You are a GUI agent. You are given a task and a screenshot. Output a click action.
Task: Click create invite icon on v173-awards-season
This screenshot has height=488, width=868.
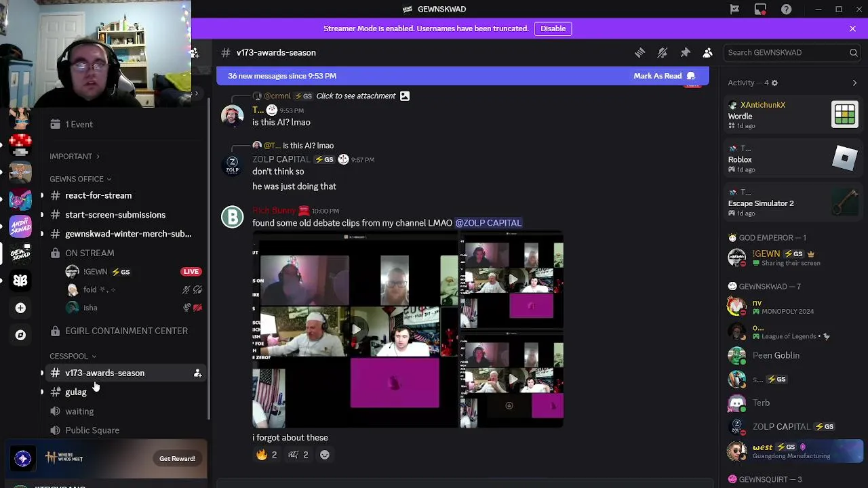[197, 373]
